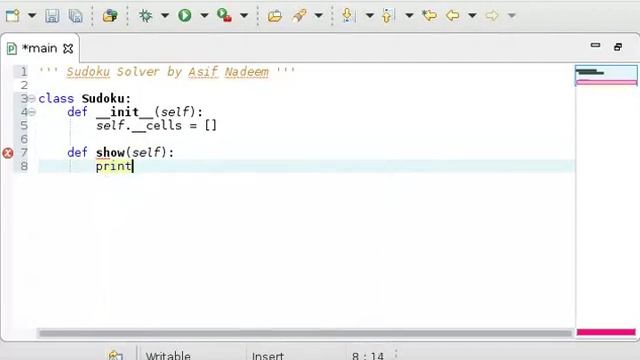The image size is (640, 360).
Task: Click the horizontal editor scrollbar
Action: 305,333
